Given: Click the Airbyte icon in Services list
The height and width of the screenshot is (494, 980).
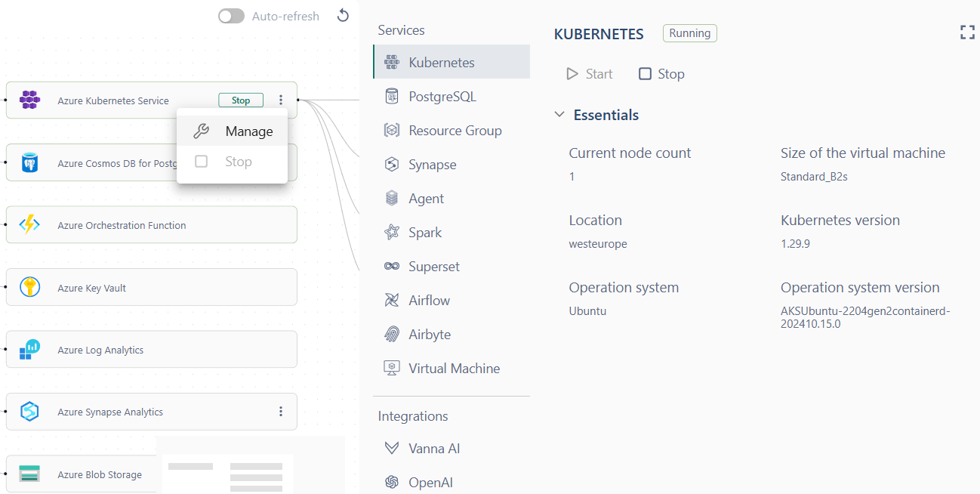Looking at the screenshot, I should click(392, 334).
